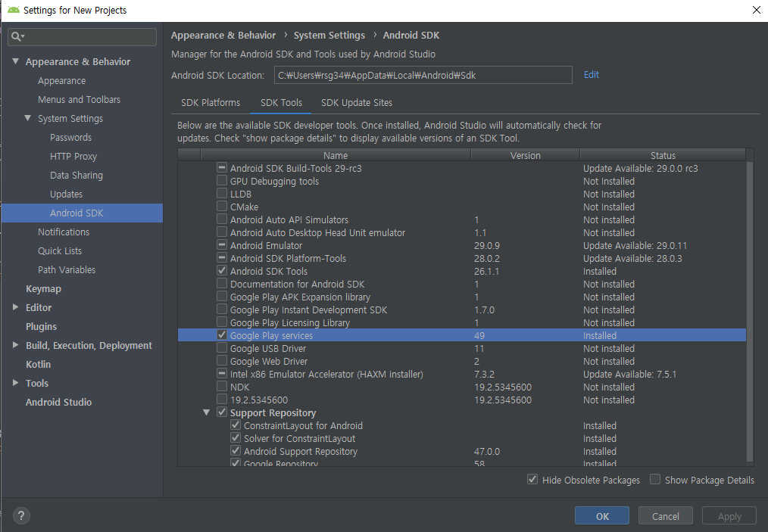This screenshot has width=768, height=532.
Task: Select Kotlin in the settings tree
Action: pos(38,364)
